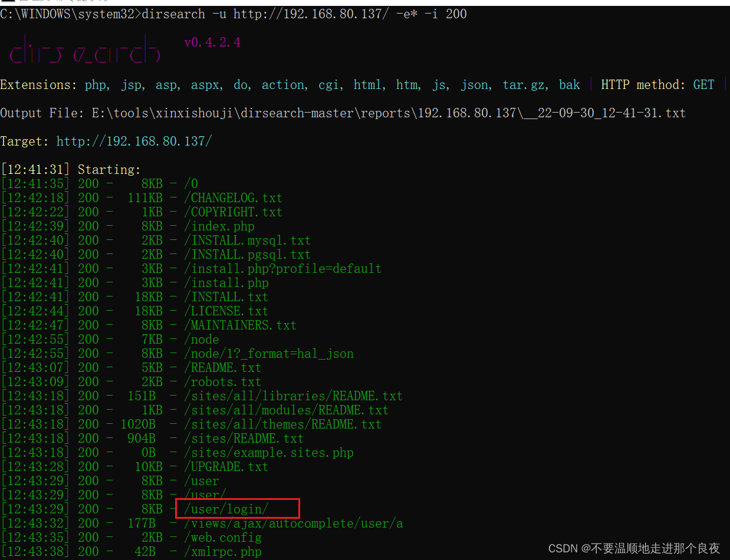This screenshot has height=560, width=730.
Task: Click the /views/ajax/autocomplete/user/a result path
Action: (294, 523)
